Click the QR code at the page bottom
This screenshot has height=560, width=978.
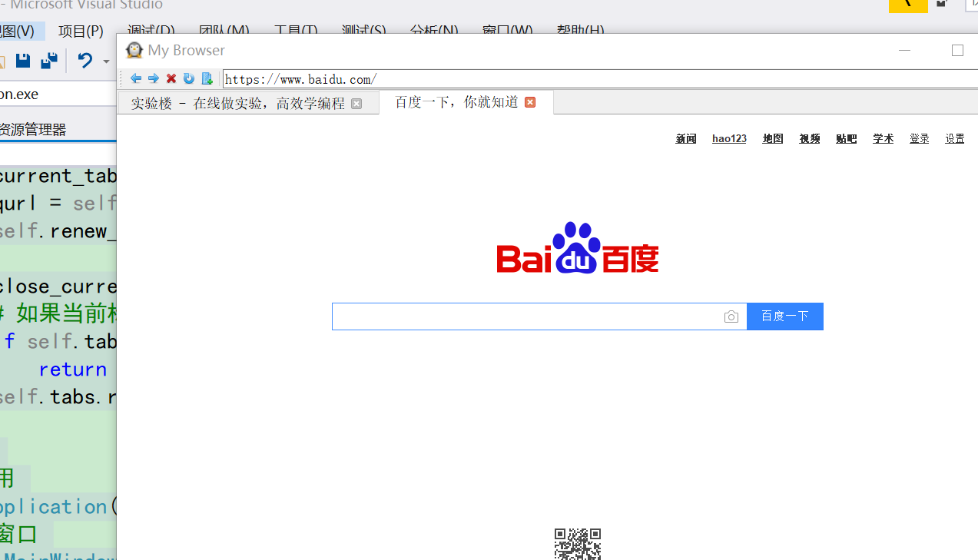tap(578, 544)
